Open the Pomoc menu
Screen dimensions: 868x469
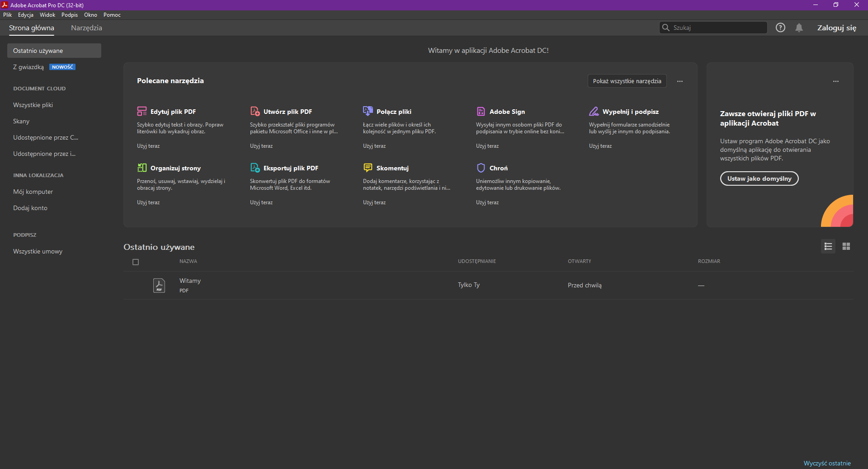click(x=112, y=15)
